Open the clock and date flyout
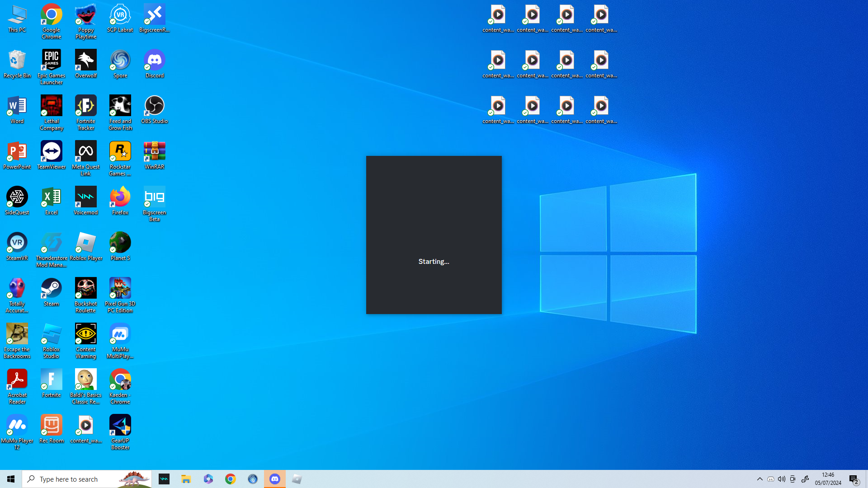 (828, 479)
